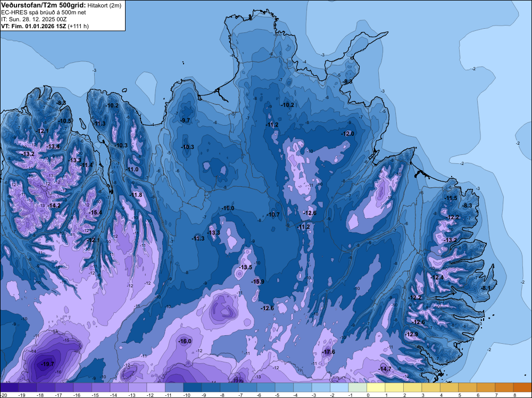Click the -17.6 temperature label
The image size is (532, 398).
click(x=328, y=352)
